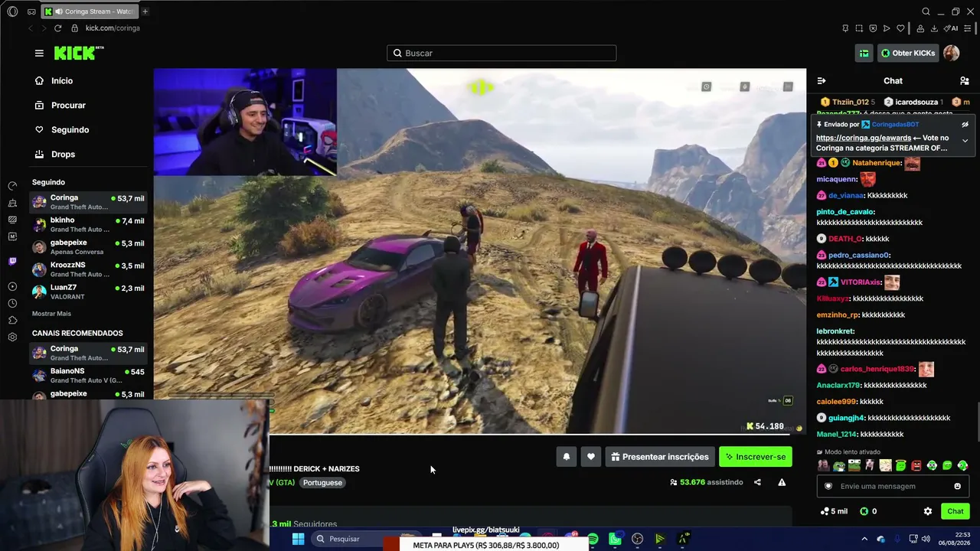Click the Portuguese language tag
The height and width of the screenshot is (551, 980).
[322, 483]
